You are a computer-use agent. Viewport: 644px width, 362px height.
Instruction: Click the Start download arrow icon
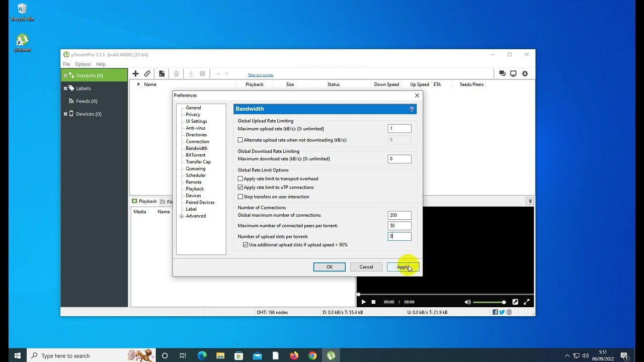[x=191, y=73]
